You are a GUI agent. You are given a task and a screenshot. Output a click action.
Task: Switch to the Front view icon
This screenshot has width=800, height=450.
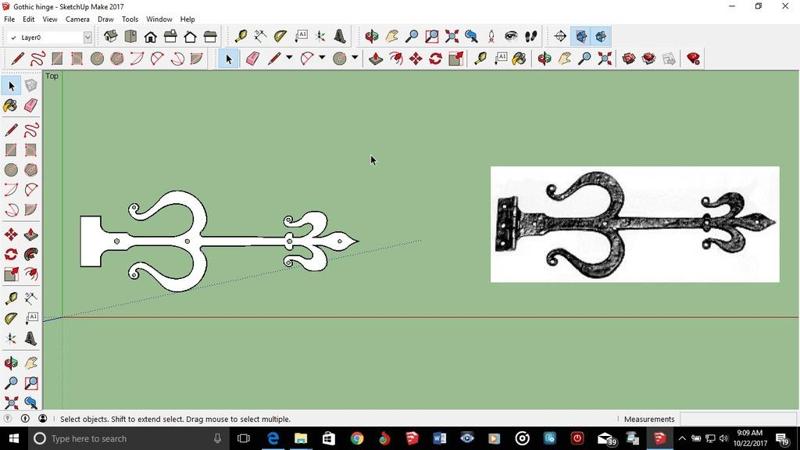151,37
